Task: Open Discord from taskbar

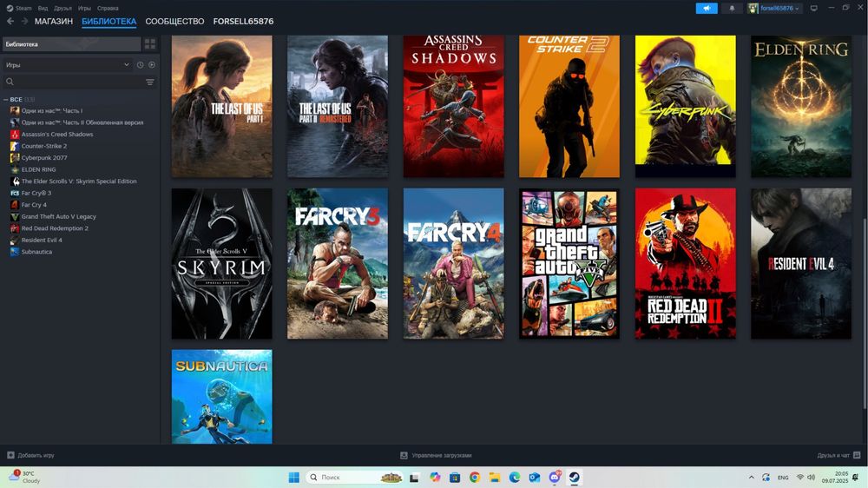Action: pyautogui.click(x=555, y=478)
